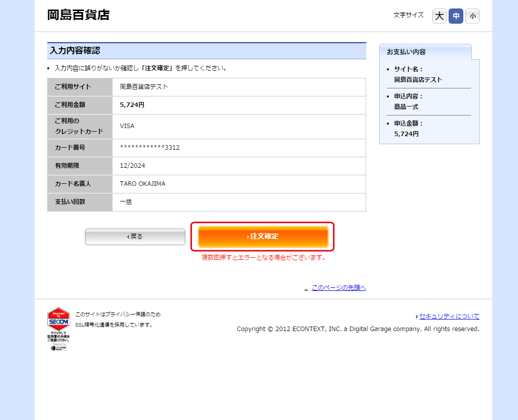Click the 5,724円 amount in the table
The width and height of the screenshot is (518, 420).
point(132,105)
